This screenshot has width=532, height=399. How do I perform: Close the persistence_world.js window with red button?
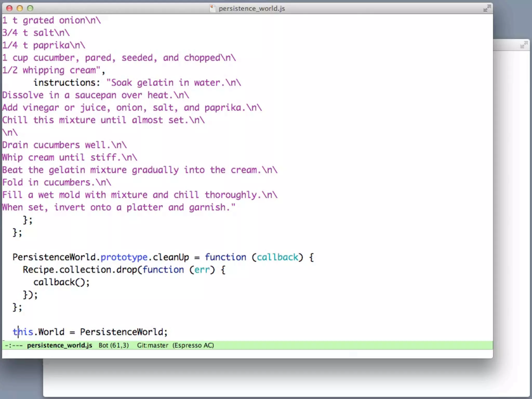click(9, 8)
